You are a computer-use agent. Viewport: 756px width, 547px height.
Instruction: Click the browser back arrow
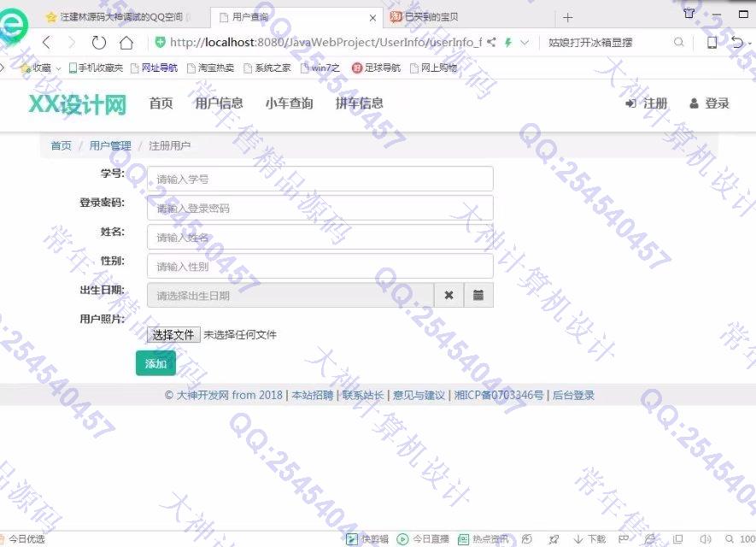coord(47,42)
